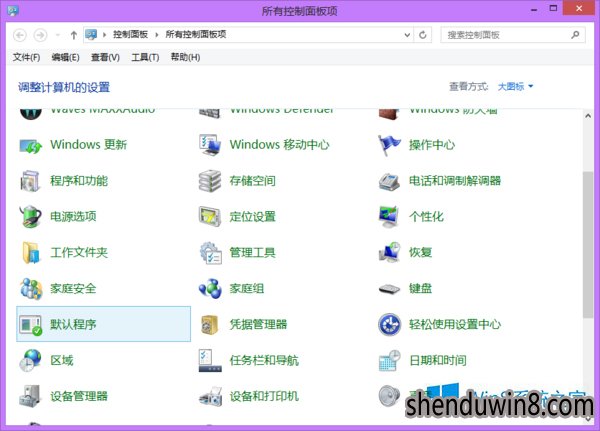Open the Windows 移动中心 icon
This screenshot has height=431, width=600.
point(210,145)
